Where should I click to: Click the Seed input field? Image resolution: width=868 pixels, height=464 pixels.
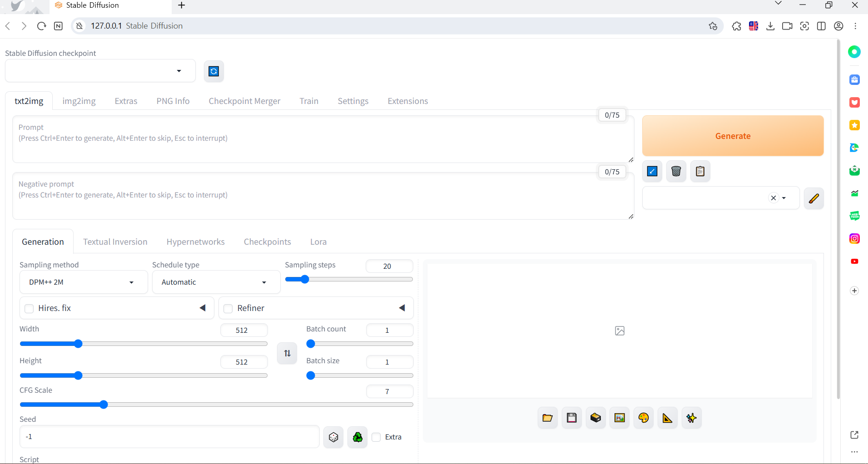point(169,437)
